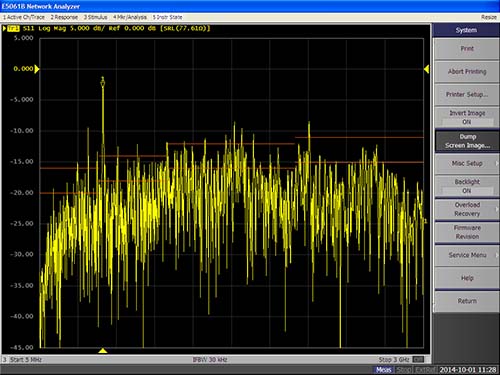Click the Print softkey

467,49
